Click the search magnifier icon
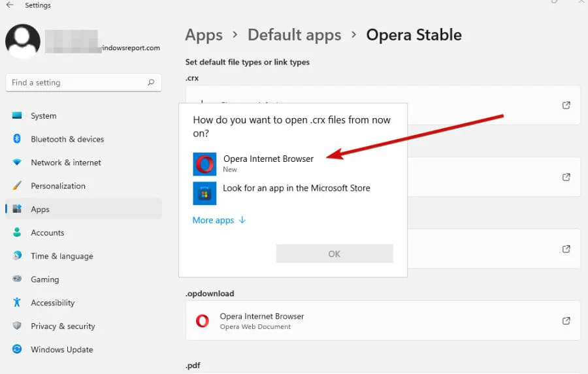 coord(151,82)
